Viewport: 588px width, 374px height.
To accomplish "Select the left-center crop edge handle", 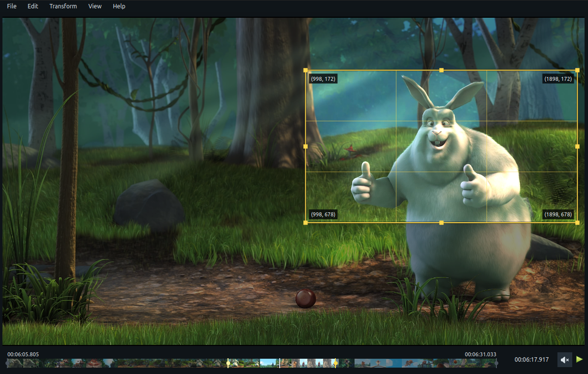I will click(305, 146).
